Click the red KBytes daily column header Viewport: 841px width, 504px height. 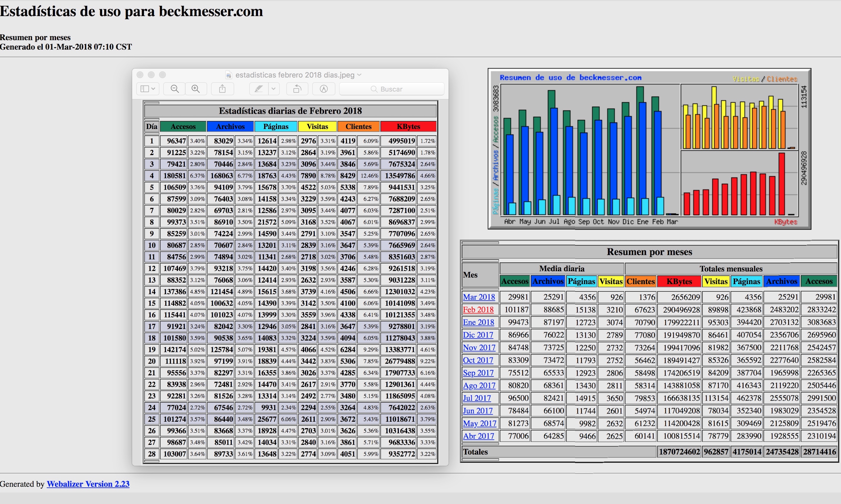click(x=408, y=127)
